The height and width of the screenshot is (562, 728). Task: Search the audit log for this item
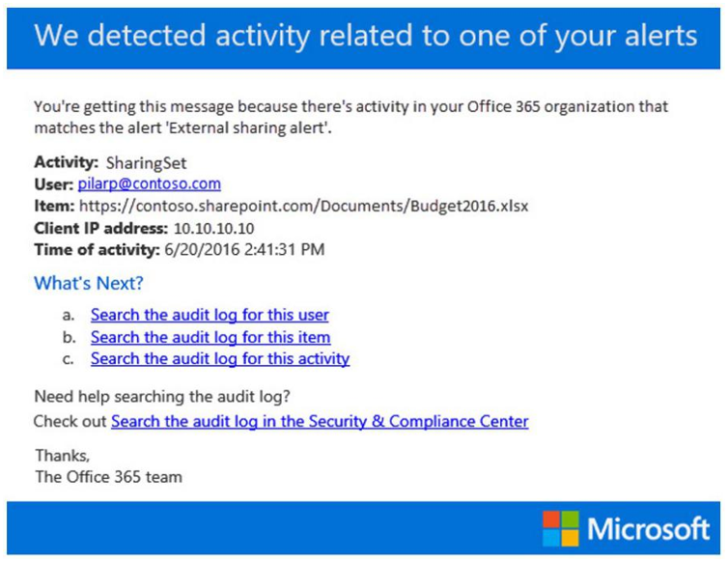tap(210, 337)
